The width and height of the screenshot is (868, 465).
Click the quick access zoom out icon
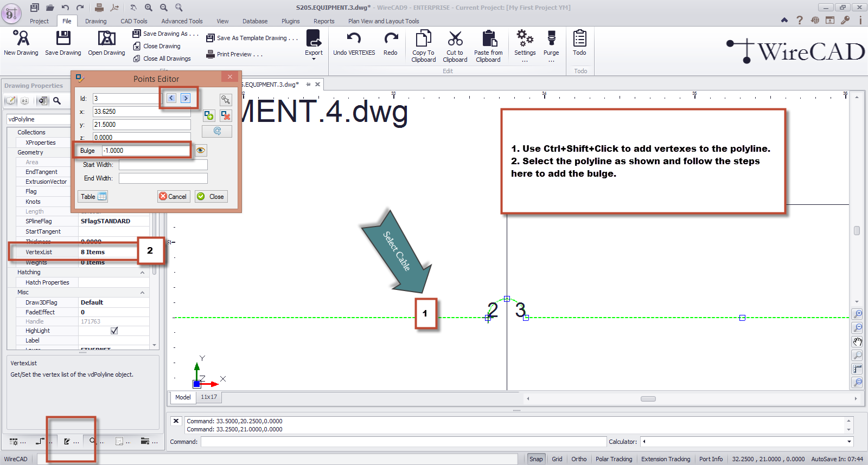(x=164, y=8)
